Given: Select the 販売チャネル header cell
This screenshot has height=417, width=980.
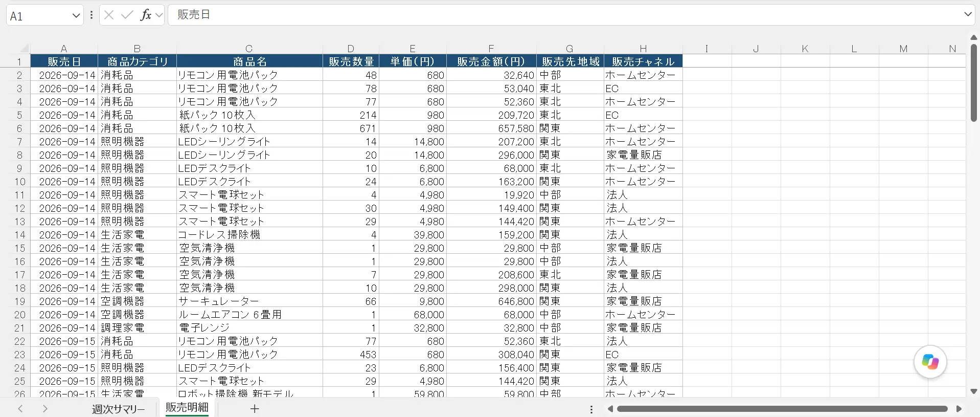Looking at the screenshot, I should point(643,61).
